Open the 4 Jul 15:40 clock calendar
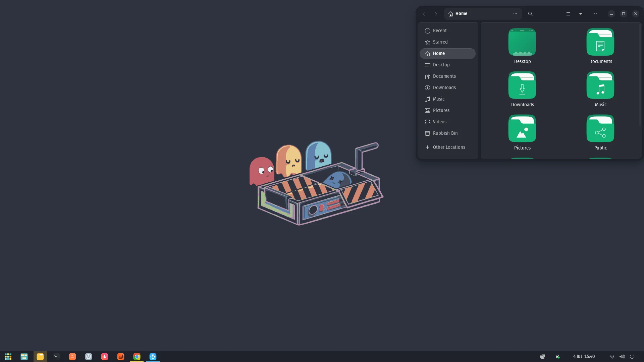This screenshot has height=362, width=644. point(584,357)
